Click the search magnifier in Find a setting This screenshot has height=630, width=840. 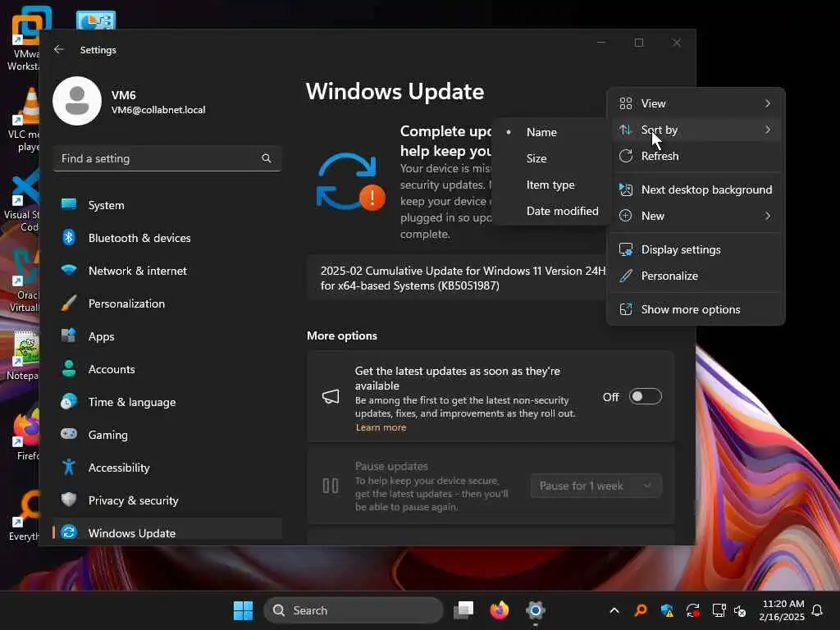pos(267,158)
